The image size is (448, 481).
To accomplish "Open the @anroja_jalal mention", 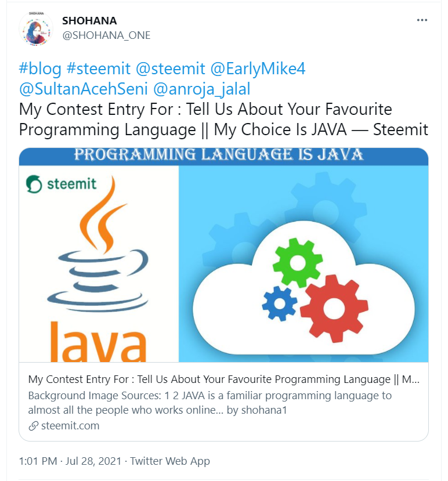I will click(x=201, y=89).
